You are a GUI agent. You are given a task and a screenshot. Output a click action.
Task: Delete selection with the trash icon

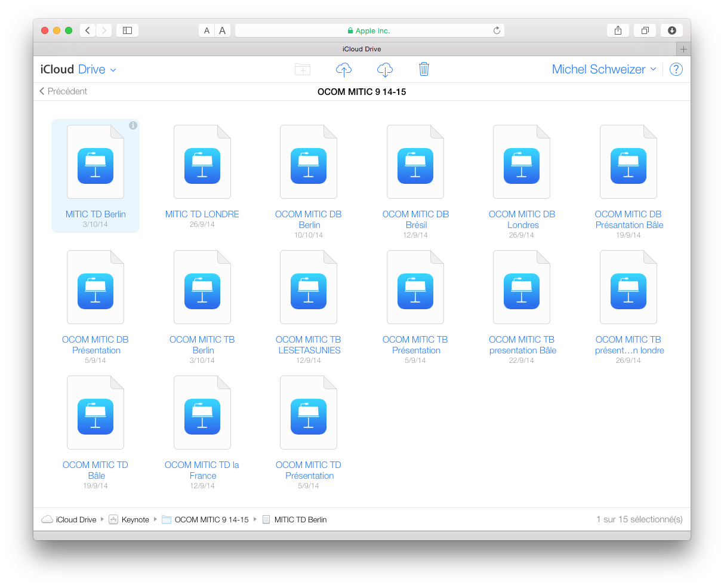pyautogui.click(x=424, y=69)
